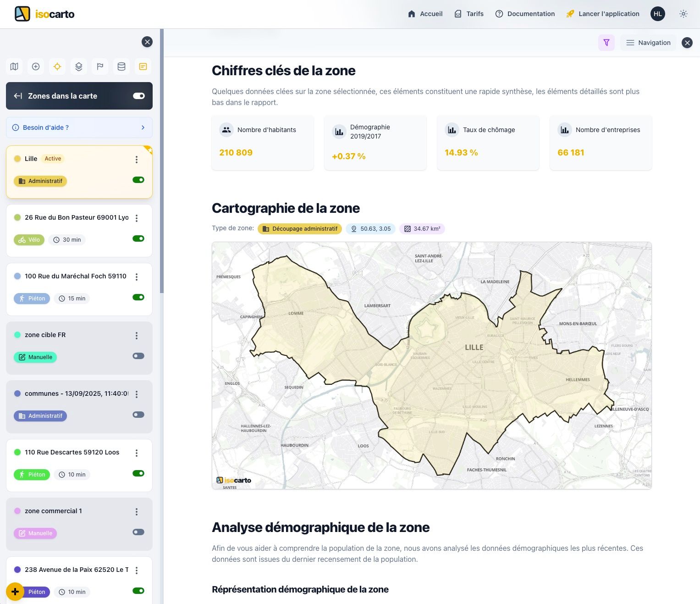
Task: Open the layers panel icon
Action: tap(78, 66)
